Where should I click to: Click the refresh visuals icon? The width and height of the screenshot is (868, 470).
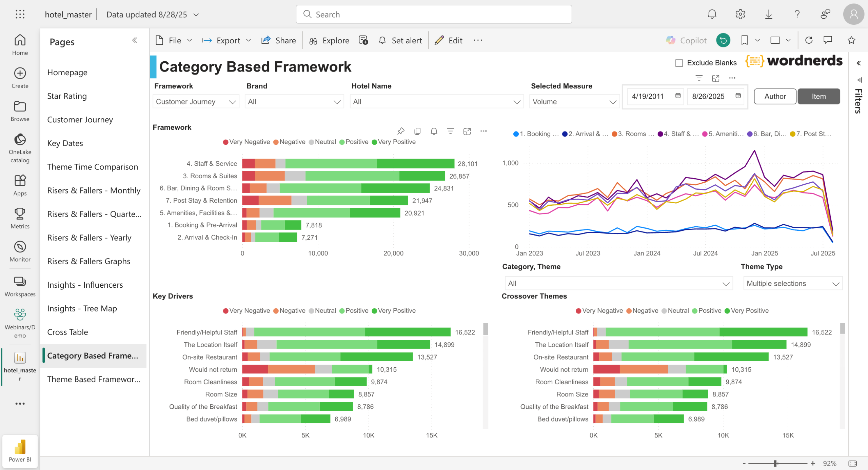coord(809,40)
